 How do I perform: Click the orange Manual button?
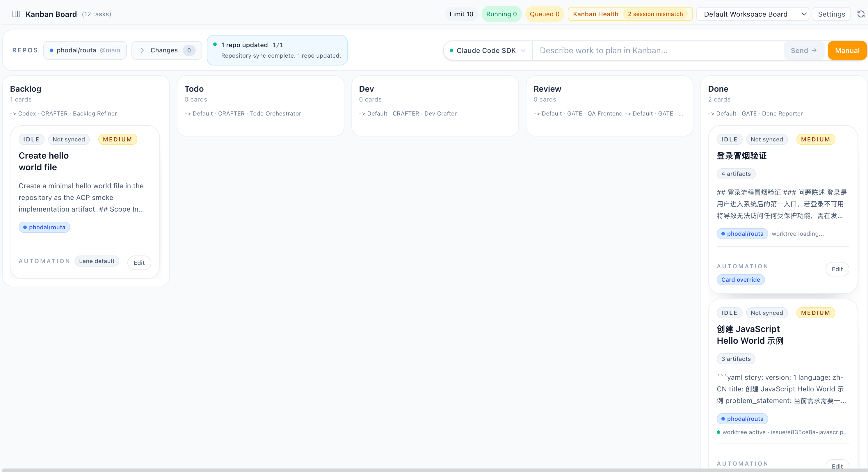pyautogui.click(x=847, y=51)
